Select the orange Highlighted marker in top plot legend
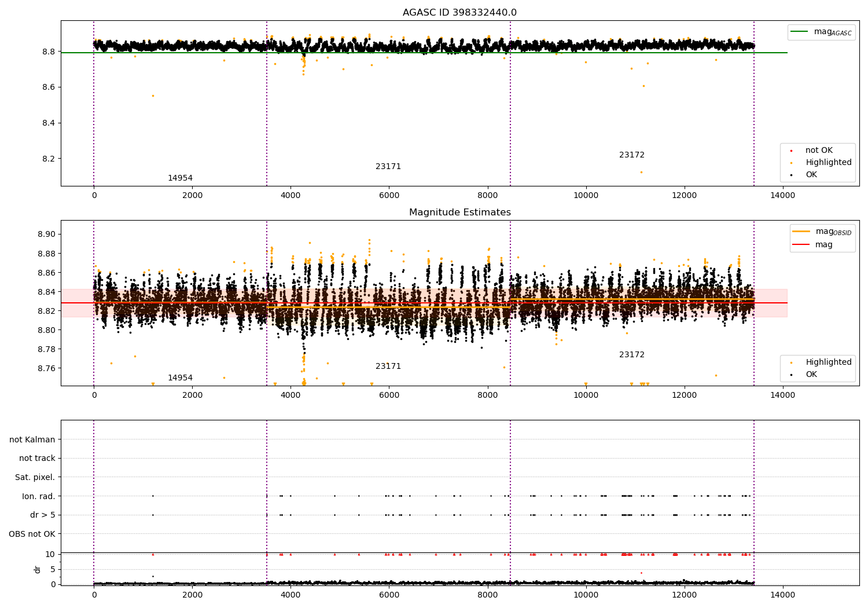 (791, 163)
